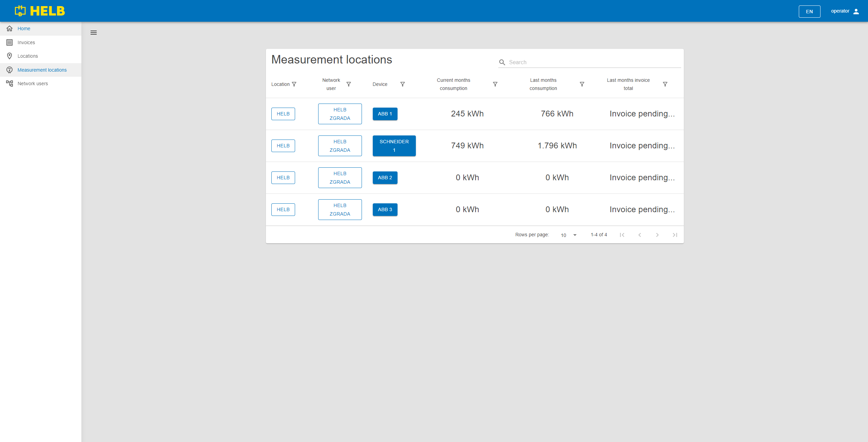
Task: Open the Locations menu item
Action: point(41,56)
